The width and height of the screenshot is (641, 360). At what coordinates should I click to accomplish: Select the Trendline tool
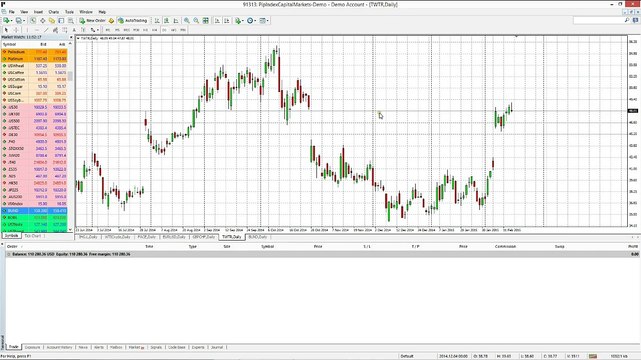(46, 30)
